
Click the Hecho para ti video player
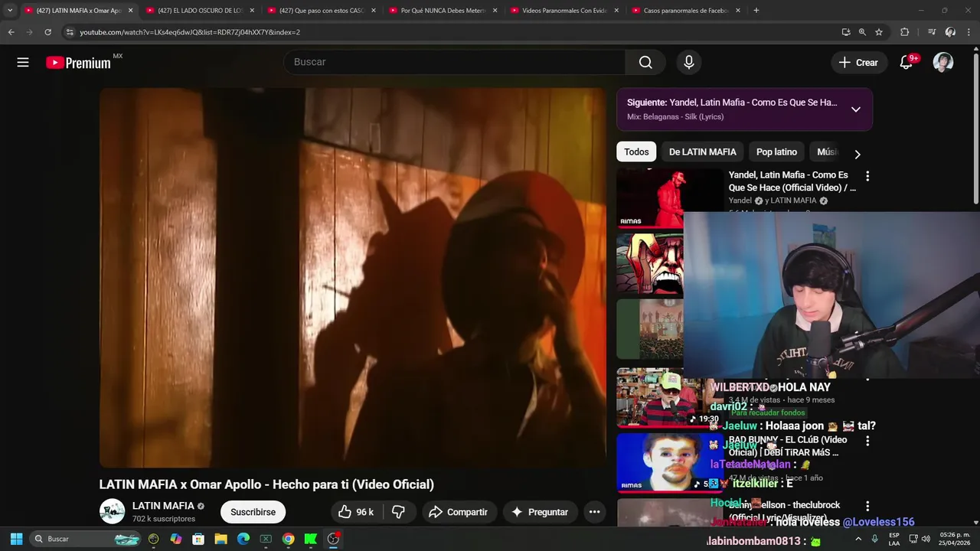pyautogui.click(x=353, y=277)
